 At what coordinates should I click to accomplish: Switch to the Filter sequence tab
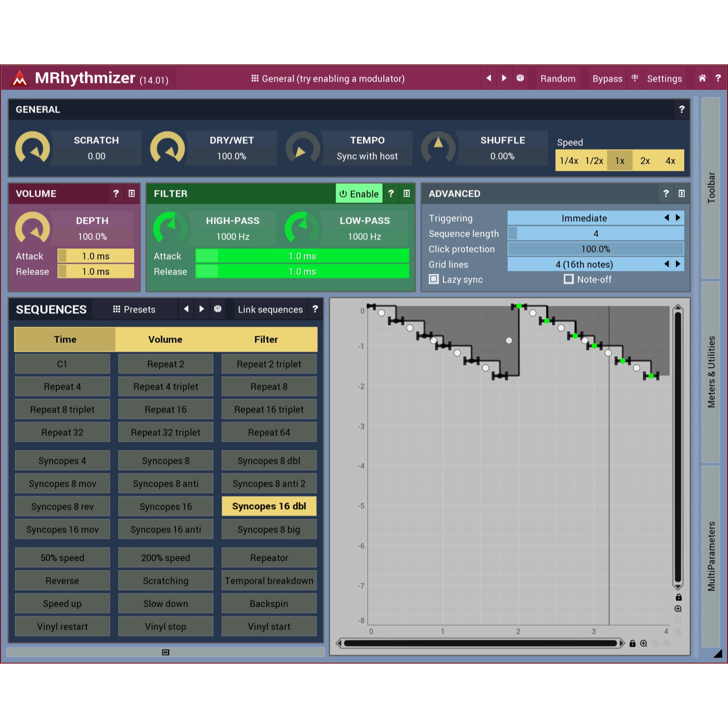266,340
